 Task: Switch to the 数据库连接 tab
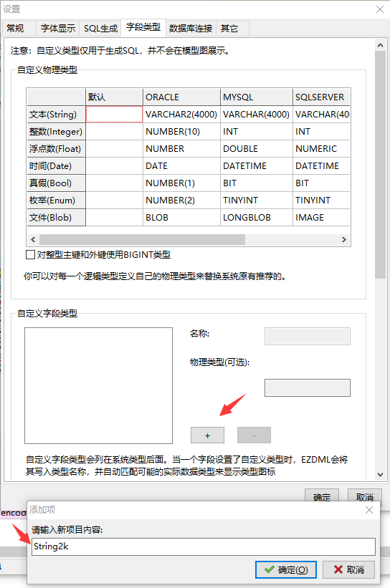[191, 29]
